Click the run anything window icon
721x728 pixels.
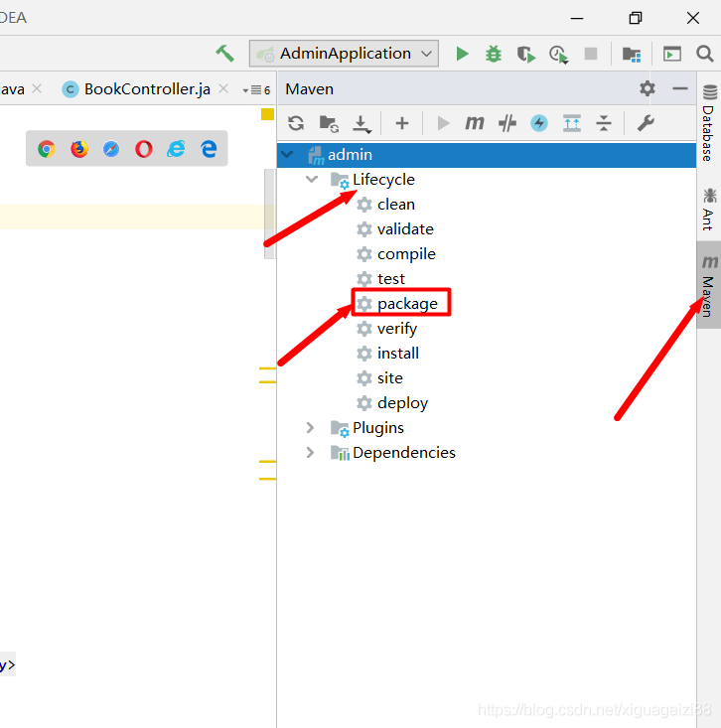(671, 54)
